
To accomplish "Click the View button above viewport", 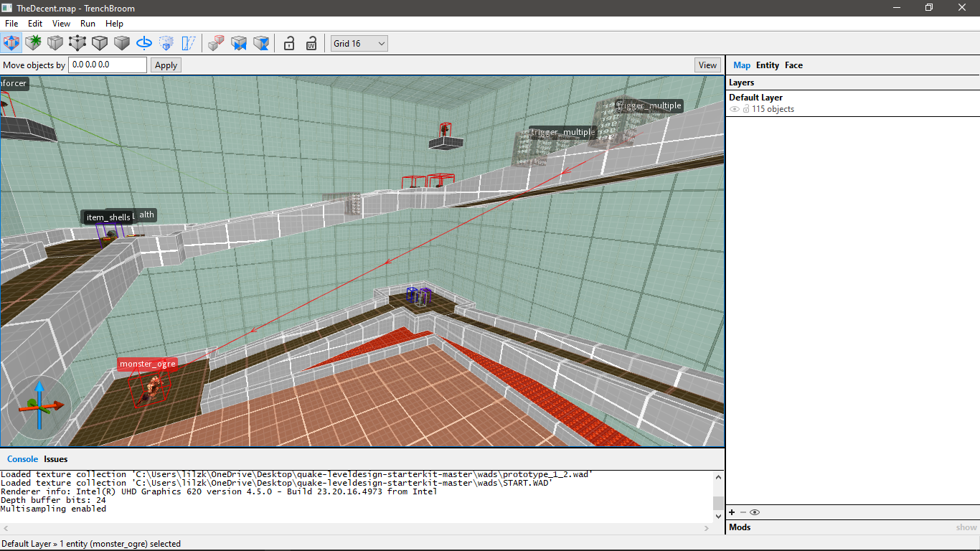I will coord(707,65).
